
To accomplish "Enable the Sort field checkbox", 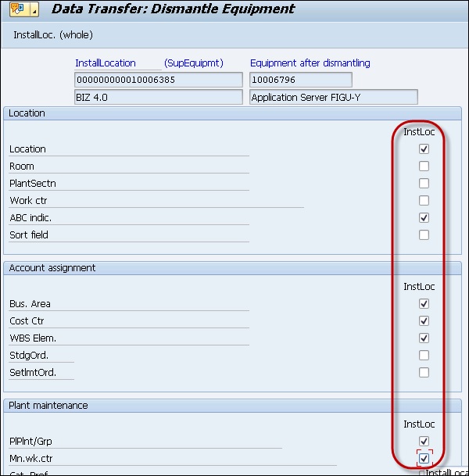I will tap(424, 235).
